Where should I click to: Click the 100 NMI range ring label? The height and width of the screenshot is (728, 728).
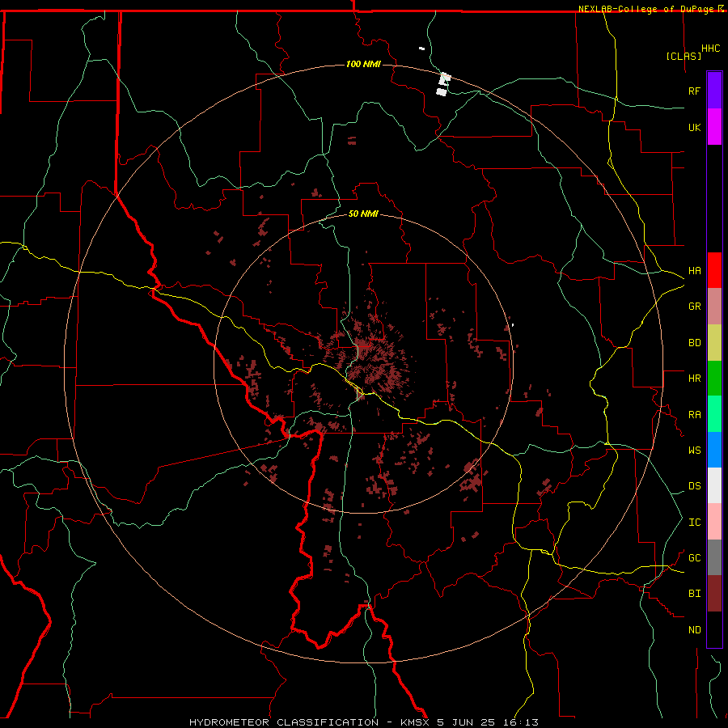[x=363, y=64]
